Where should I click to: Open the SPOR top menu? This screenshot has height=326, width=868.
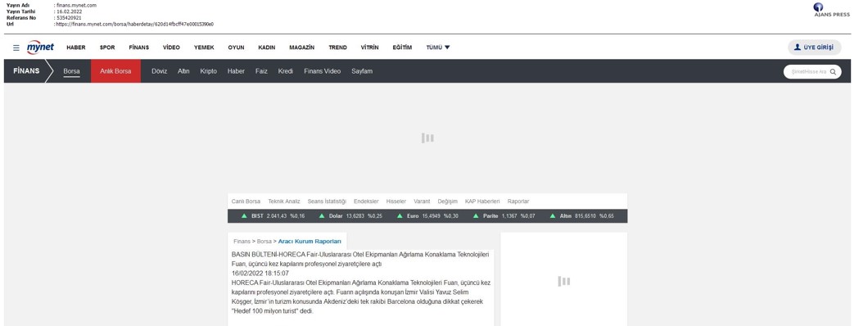tap(107, 48)
